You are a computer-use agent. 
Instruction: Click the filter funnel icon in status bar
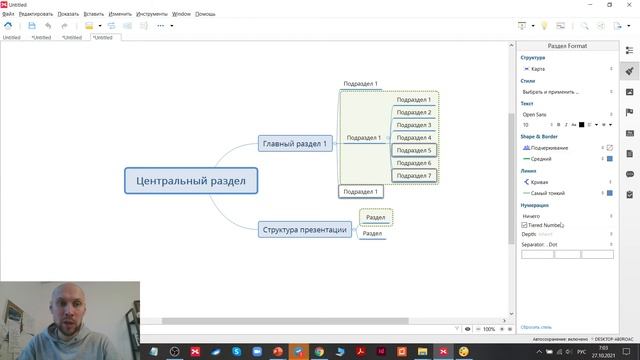pos(457,329)
